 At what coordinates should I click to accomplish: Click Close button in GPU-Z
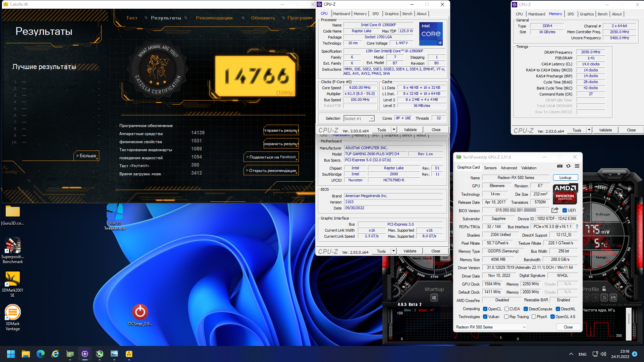[568, 327]
